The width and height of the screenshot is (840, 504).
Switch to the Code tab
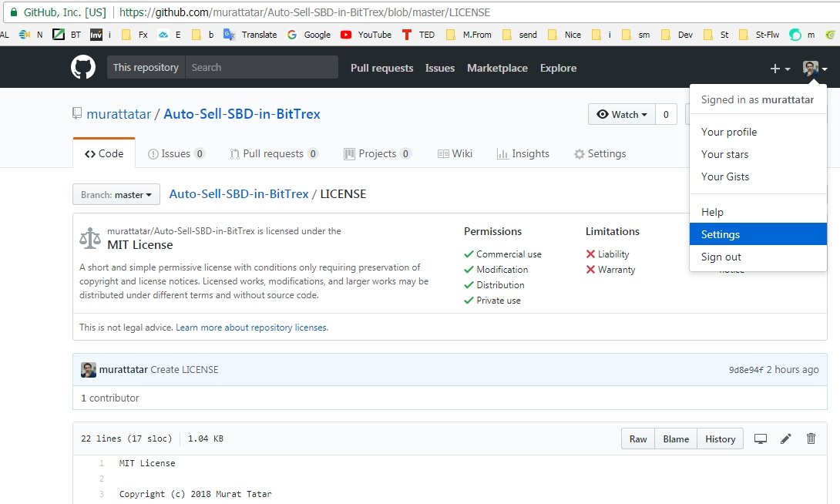pos(104,153)
